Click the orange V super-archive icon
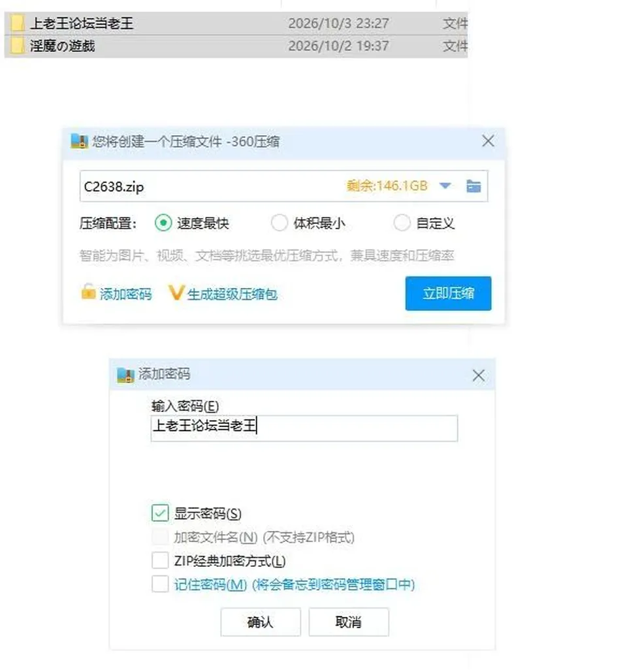The image size is (627, 672). [x=176, y=293]
